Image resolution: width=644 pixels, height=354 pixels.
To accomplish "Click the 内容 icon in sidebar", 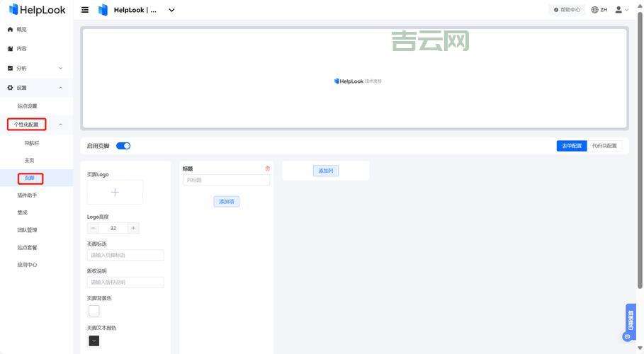I will [x=10, y=49].
